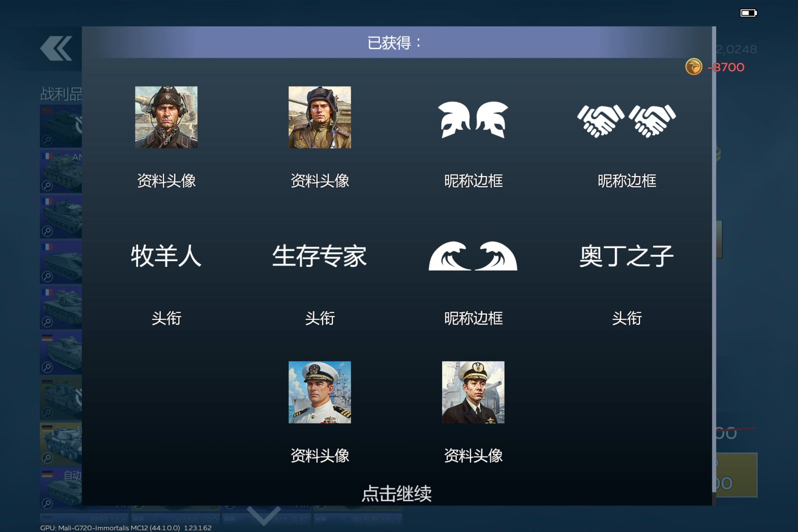This screenshot has height=532, width=798.
Task: Click the double-arrow back icon
Action: pos(56,49)
